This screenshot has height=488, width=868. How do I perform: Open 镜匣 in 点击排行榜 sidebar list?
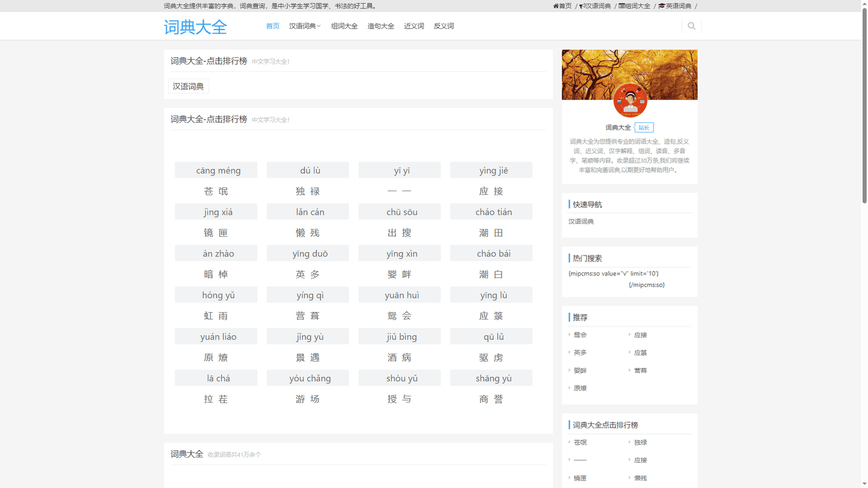[x=580, y=478]
